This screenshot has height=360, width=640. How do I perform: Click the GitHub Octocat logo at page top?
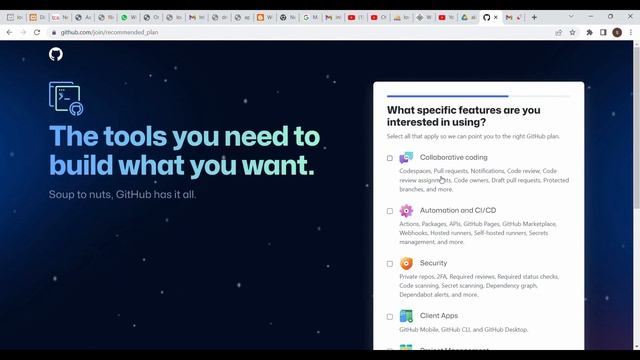tap(56, 54)
